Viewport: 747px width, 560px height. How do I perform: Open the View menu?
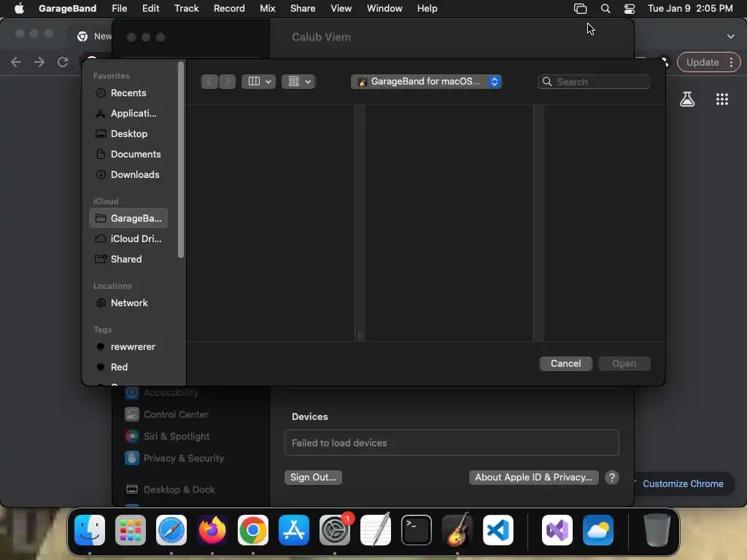click(x=341, y=8)
